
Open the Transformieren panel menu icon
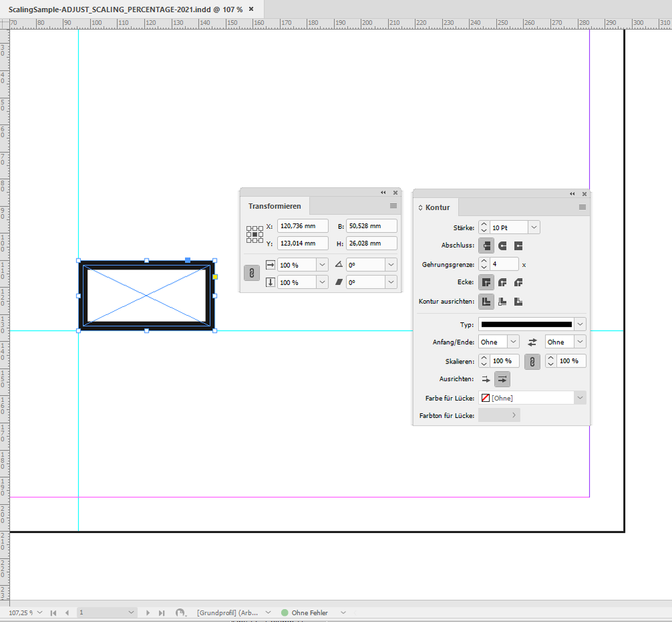tap(393, 206)
